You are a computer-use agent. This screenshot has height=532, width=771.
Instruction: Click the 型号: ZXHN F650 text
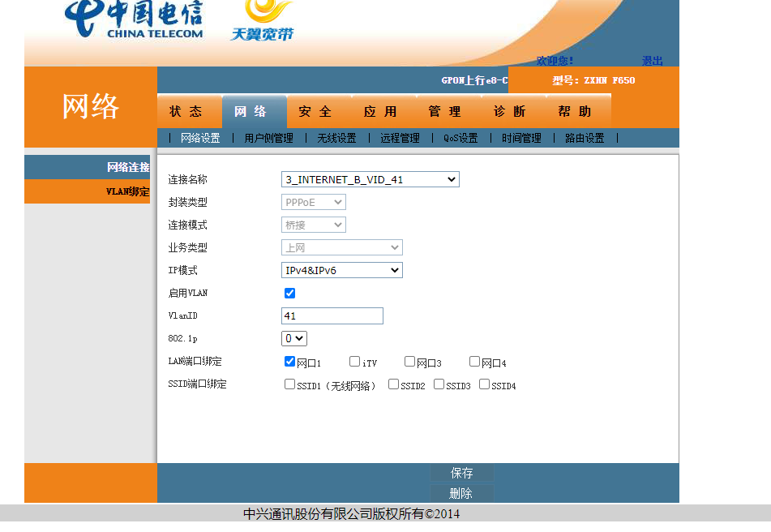pos(593,80)
